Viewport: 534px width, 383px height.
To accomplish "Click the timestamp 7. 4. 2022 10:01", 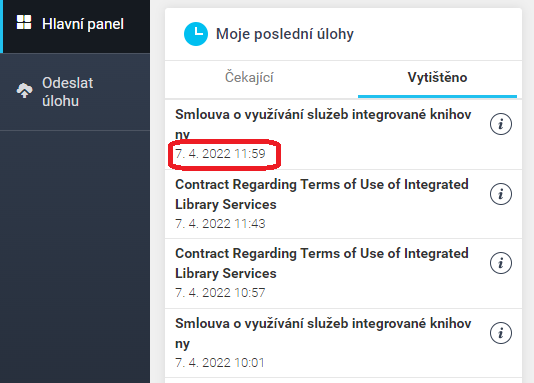I will (220, 363).
